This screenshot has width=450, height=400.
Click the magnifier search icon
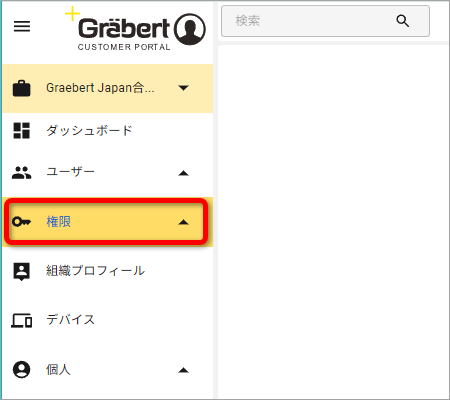point(403,21)
